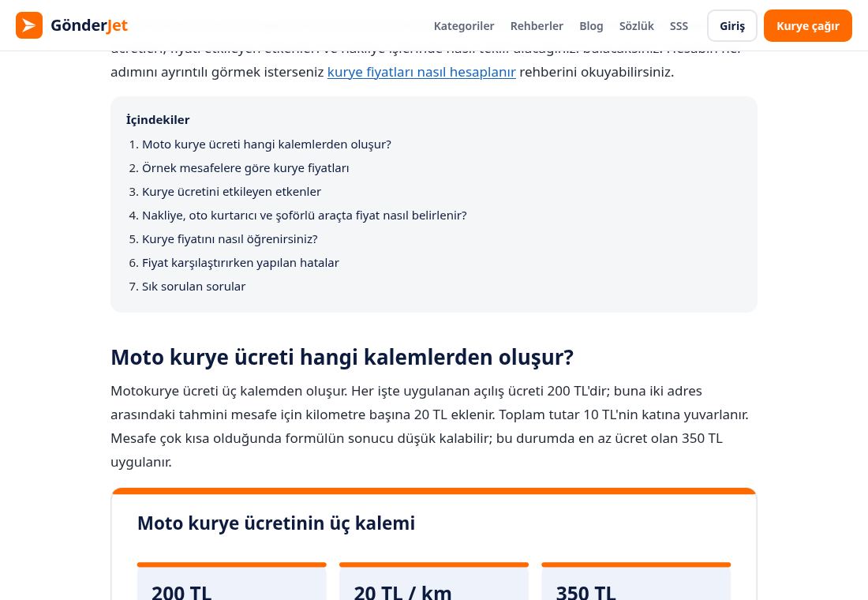Open the GönderJet home wordmark
Screen dimensions: 868x600
(89, 25)
